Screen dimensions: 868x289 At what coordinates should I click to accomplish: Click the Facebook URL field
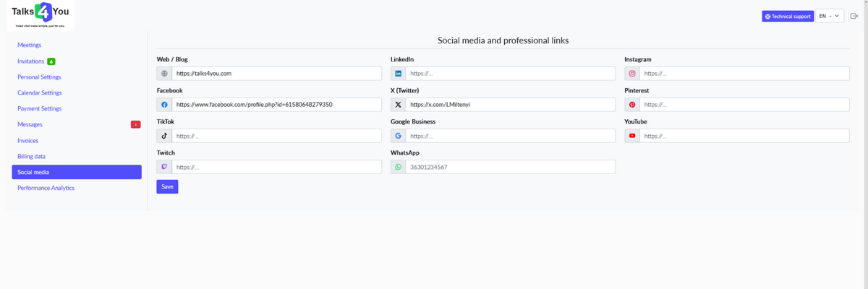point(276,105)
